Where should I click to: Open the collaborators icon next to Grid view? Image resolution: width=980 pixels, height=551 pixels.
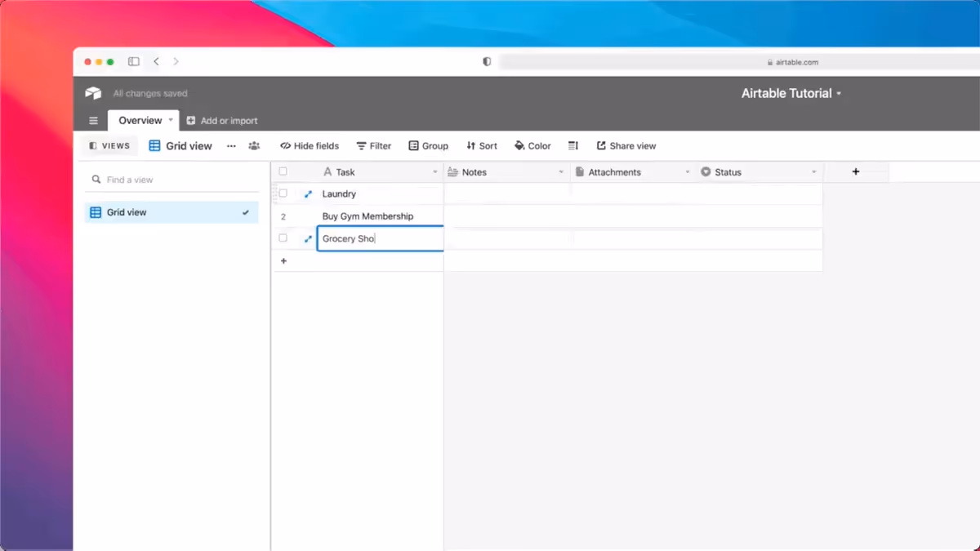[x=254, y=145]
